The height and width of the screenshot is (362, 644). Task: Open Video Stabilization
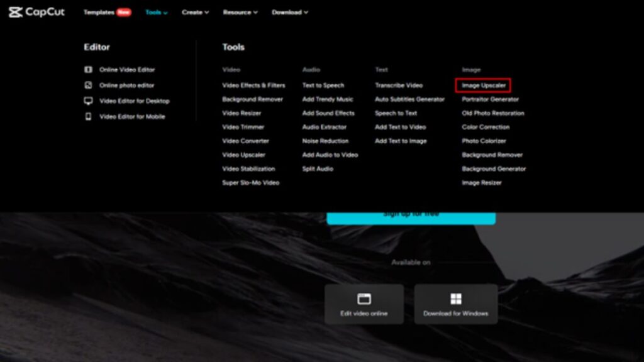[248, 168]
